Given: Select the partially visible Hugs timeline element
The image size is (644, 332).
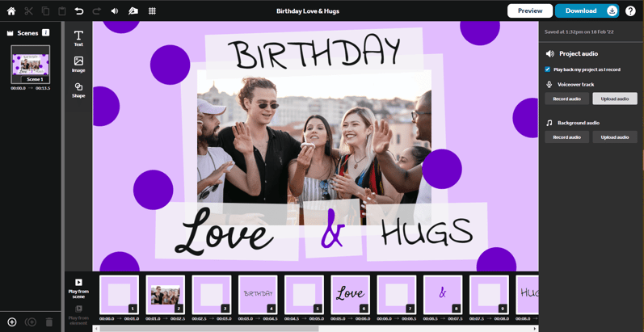Looking at the screenshot, I should pyautogui.click(x=527, y=295).
